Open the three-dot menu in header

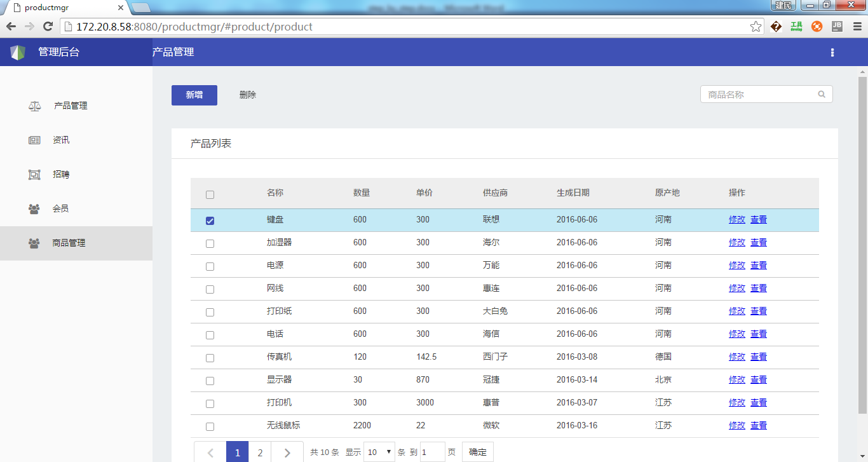coord(832,53)
